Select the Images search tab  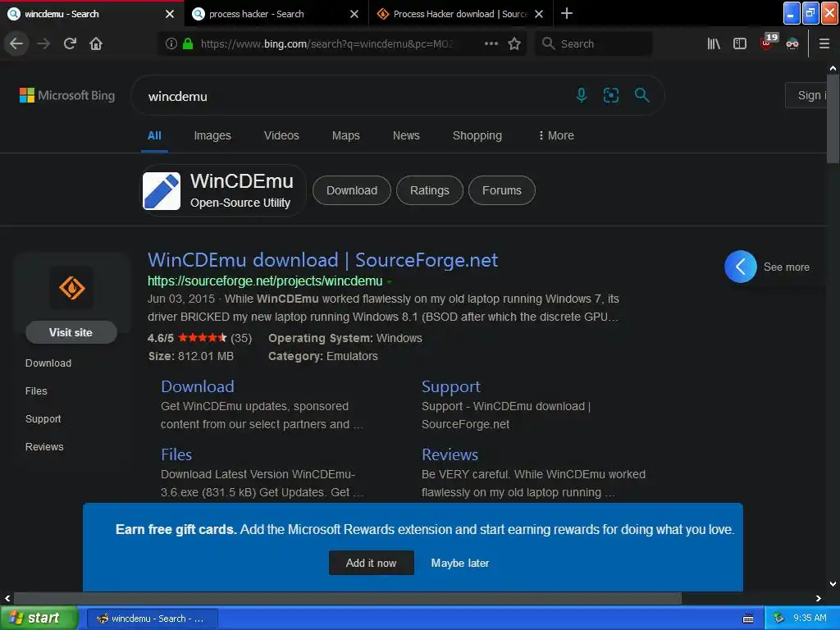tap(212, 135)
